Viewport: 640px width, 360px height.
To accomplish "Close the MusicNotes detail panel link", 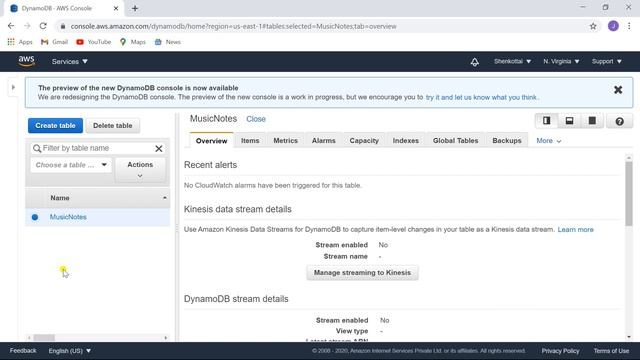I will pos(256,119).
